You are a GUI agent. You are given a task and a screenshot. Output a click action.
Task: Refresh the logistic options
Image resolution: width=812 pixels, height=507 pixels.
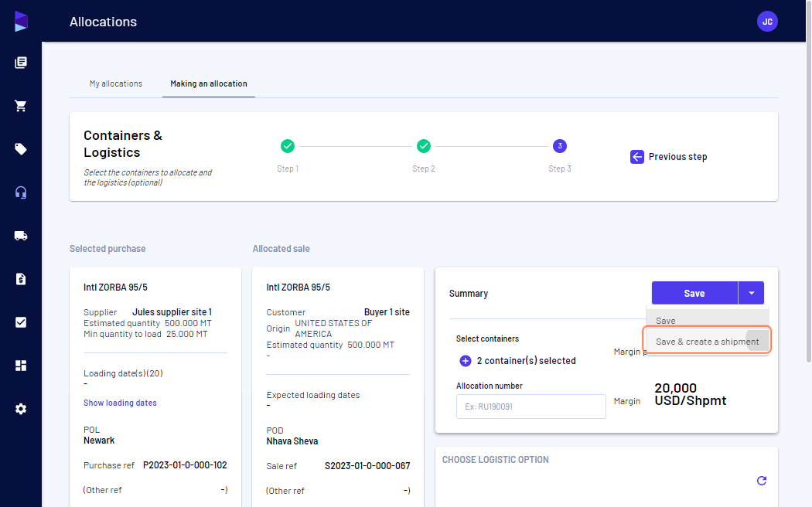[x=761, y=481]
